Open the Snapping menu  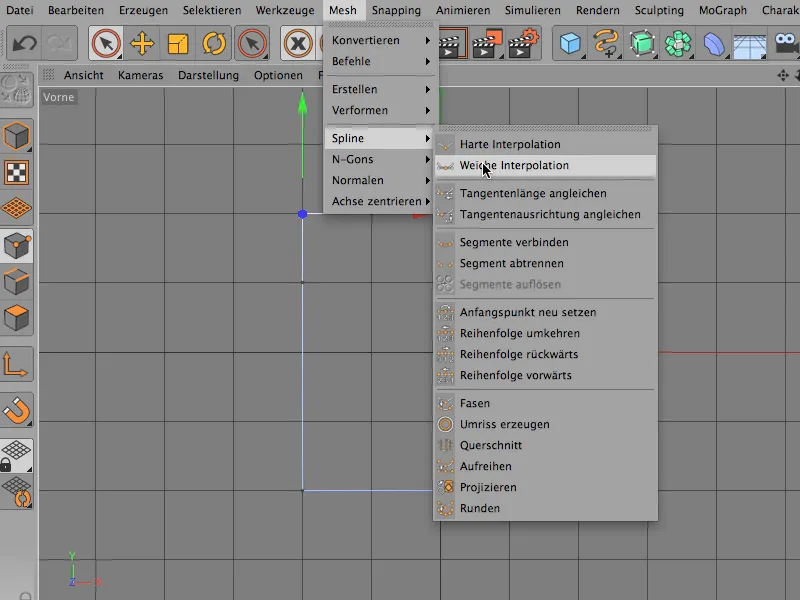click(x=396, y=10)
